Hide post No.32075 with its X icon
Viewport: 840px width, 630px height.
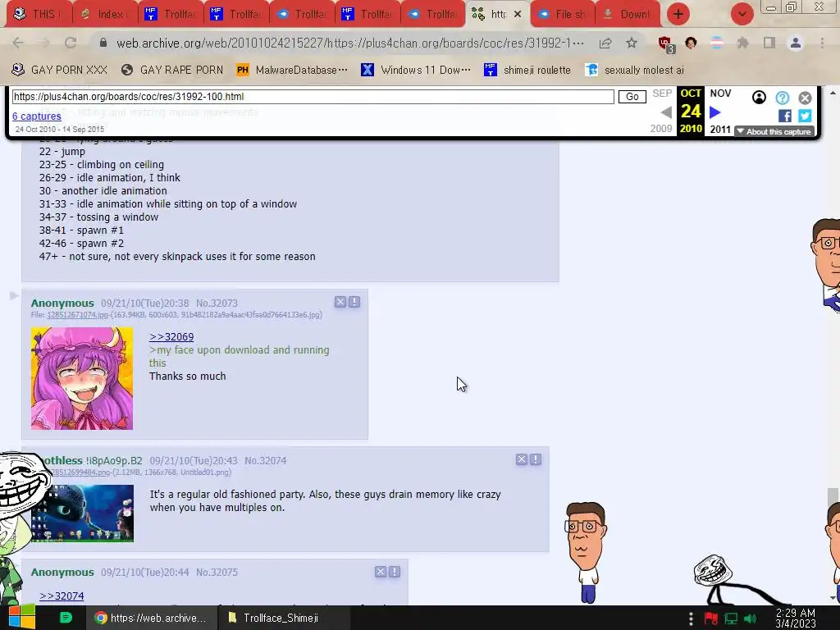(381, 572)
